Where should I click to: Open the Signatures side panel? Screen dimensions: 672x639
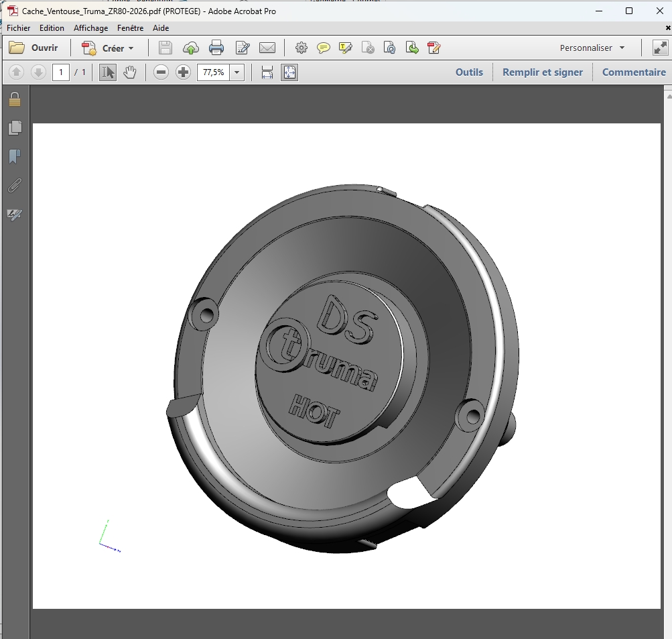(14, 215)
